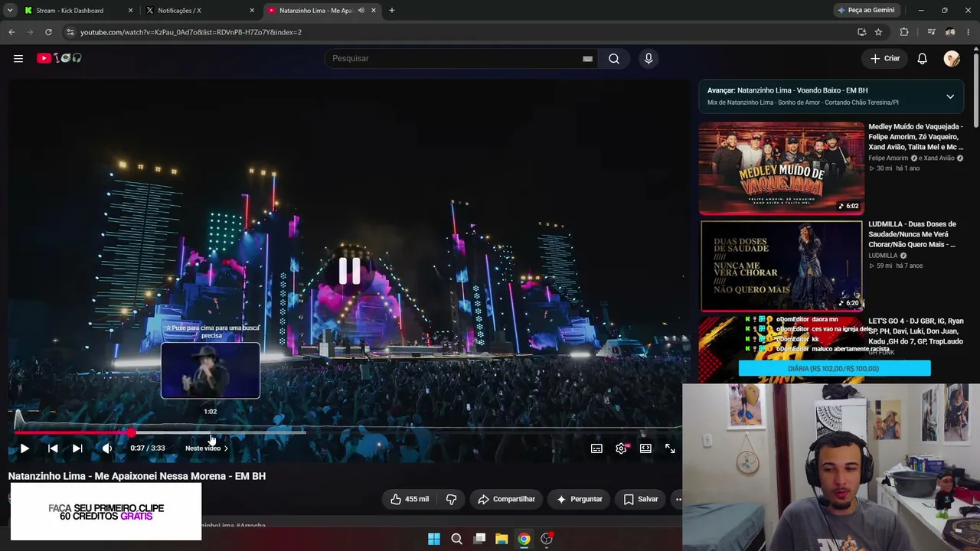The image size is (980, 551).
Task: Mute the YouTube tab audio icon
Action: pos(361,11)
